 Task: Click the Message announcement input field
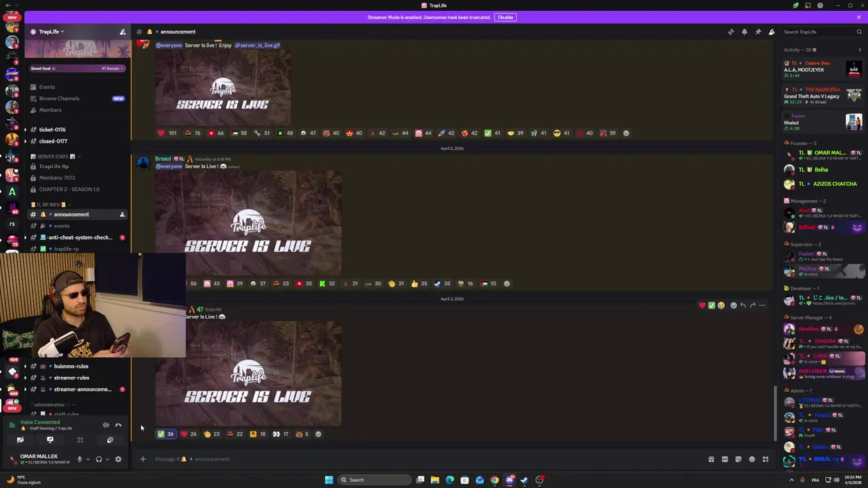427,460
